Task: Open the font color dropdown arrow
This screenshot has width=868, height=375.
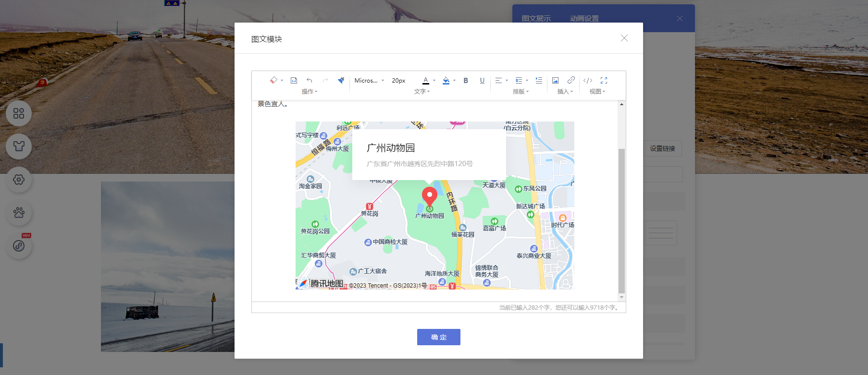Action: click(434, 81)
